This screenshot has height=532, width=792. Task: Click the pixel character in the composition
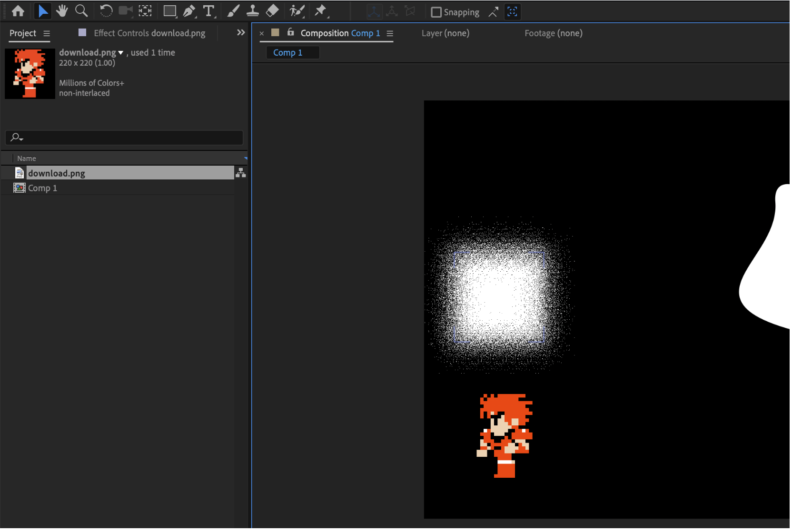tap(505, 436)
